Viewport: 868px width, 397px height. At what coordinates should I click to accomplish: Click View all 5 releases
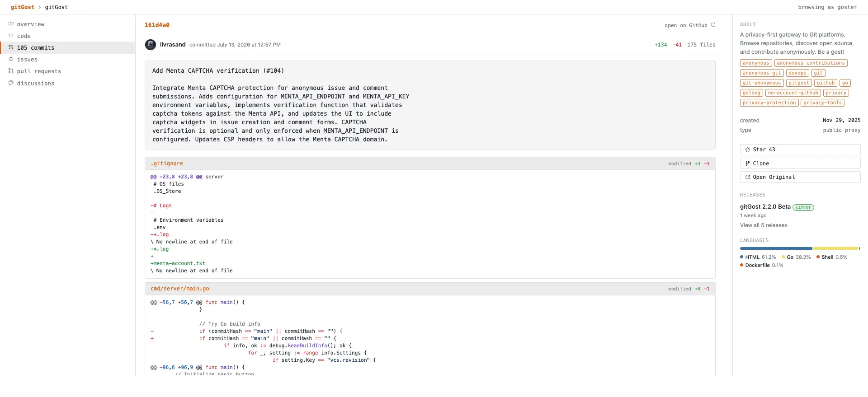(x=764, y=225)
